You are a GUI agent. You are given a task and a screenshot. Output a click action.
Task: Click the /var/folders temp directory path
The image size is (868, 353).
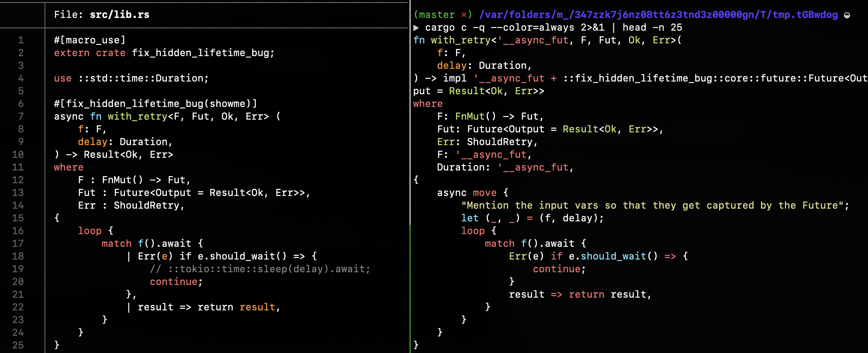(x=658, y=15)
